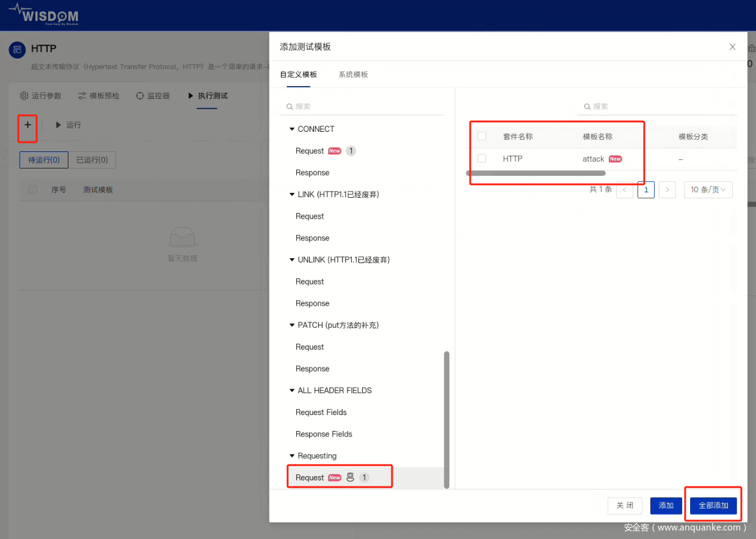Select the 已运行(0) tab
This screenshot has height=539, width=756.
click(92, 160)
